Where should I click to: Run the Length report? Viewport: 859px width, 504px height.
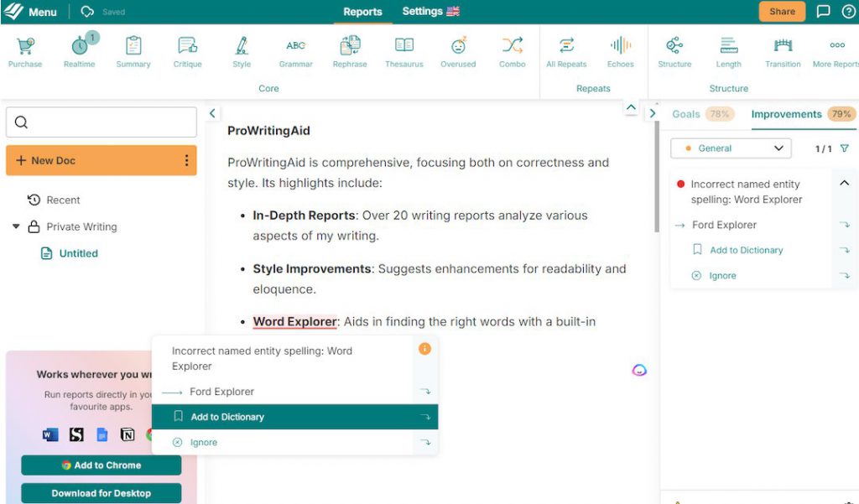(728, 51)
